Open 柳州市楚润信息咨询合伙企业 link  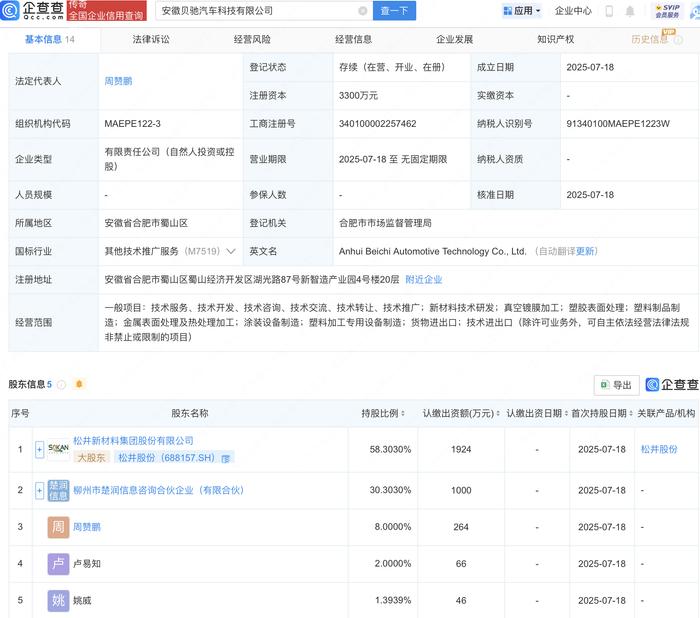pyautogui.click(x=158, y=490)
